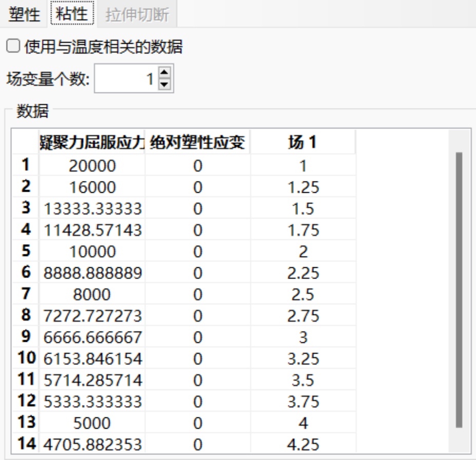This screenshot has height=460, width=476.
Task: Click the 场 1 column header
Action: [x=303, y=142]
